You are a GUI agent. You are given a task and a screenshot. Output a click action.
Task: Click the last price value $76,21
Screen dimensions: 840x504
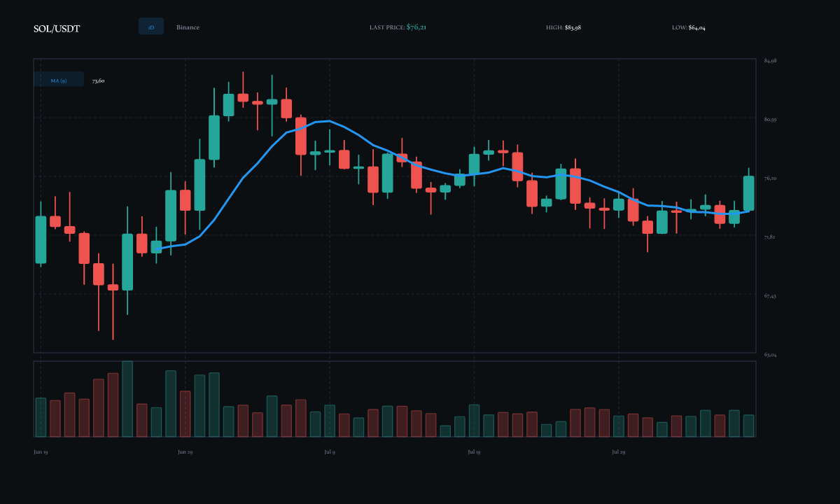(416, 27)
